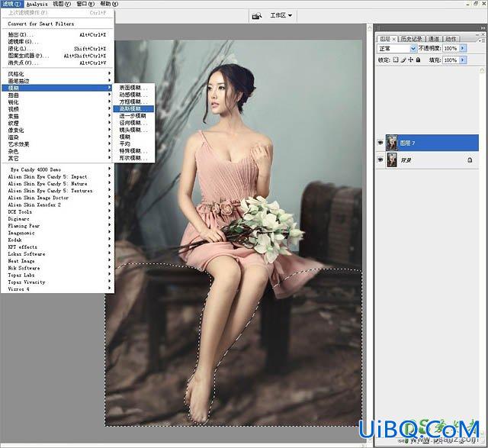Open the Analysis menu
This screenshot has height=448, width=488.
point(37,4)
